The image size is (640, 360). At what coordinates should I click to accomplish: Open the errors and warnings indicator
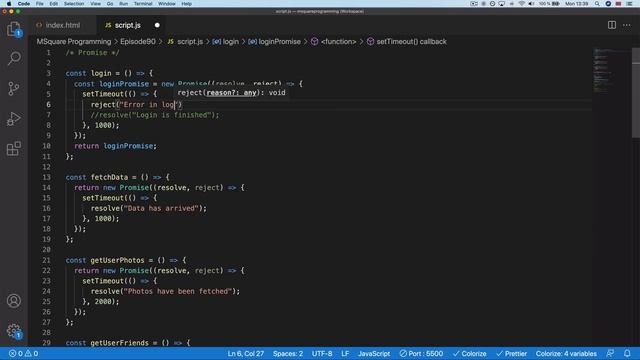pos(23,353)
